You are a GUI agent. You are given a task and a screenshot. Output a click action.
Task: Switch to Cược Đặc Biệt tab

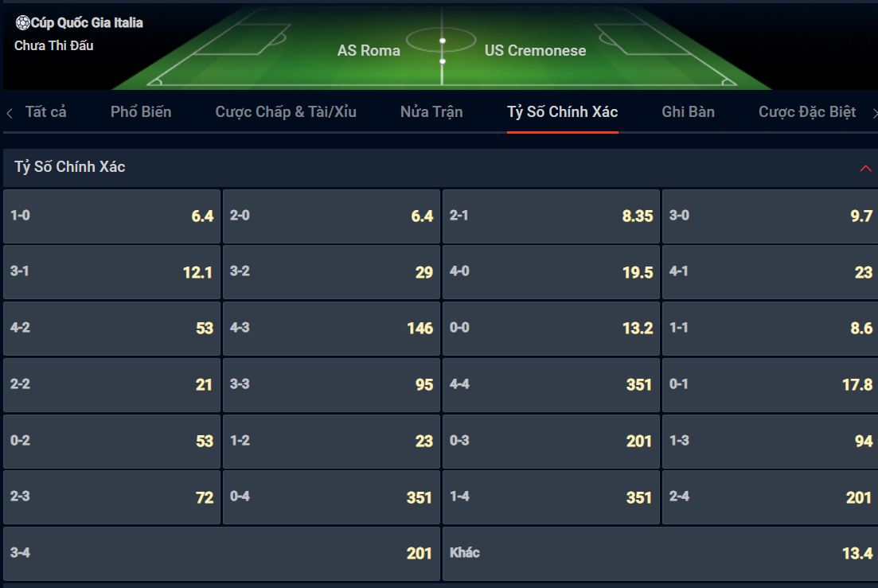pyautogui.click(x=807, y=112)
